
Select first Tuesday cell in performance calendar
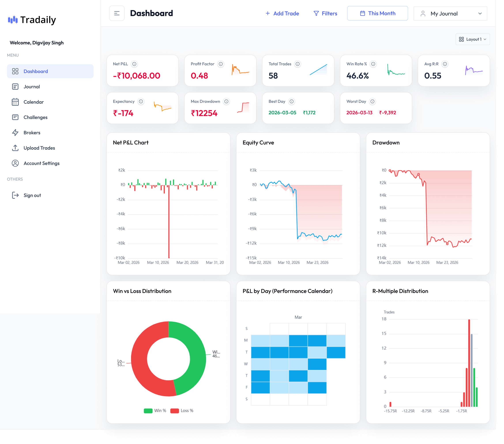pyautogui.click(x=260, y=352)
